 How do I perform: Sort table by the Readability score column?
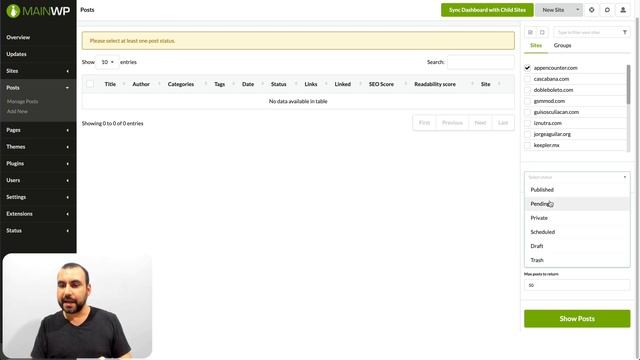435,84
